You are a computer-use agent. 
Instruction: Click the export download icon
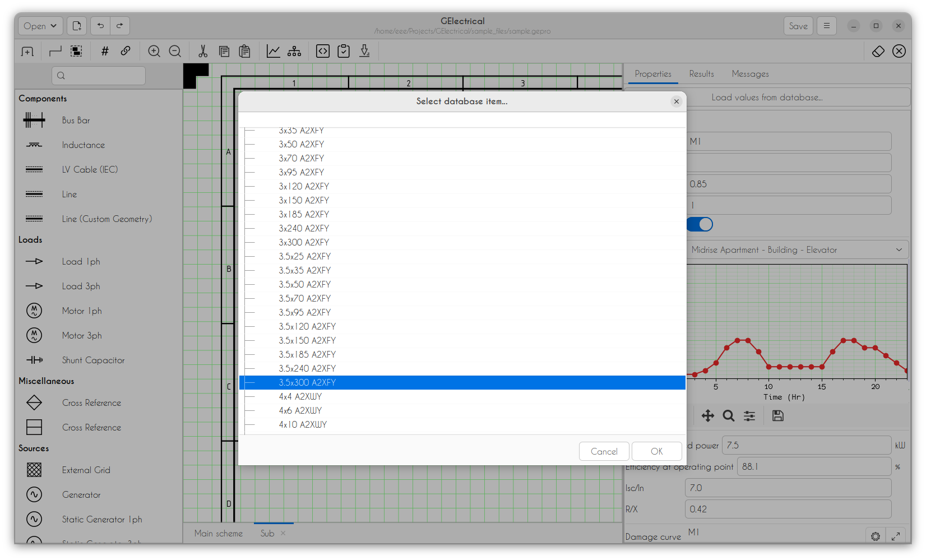point(365,52)
